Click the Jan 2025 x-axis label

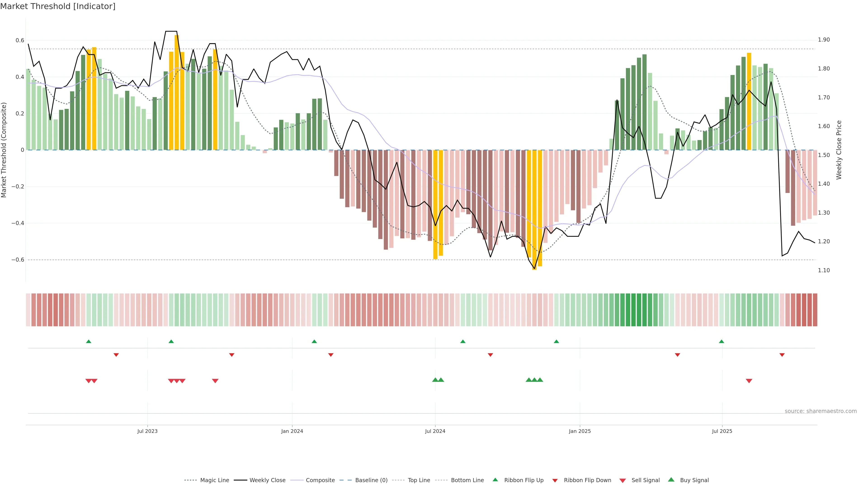(580, 431)
